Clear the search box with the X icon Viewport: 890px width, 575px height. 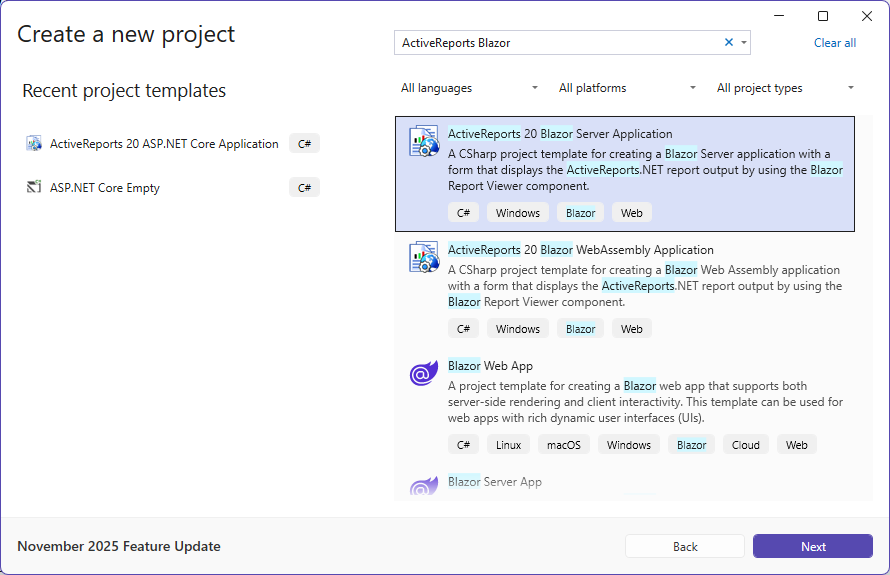[729, 43]
